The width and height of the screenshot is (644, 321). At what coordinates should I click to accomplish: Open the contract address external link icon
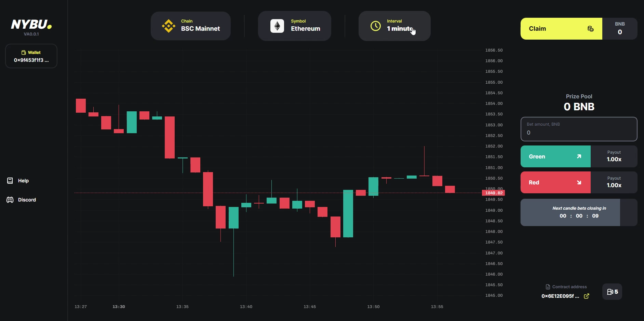(587, 296)
